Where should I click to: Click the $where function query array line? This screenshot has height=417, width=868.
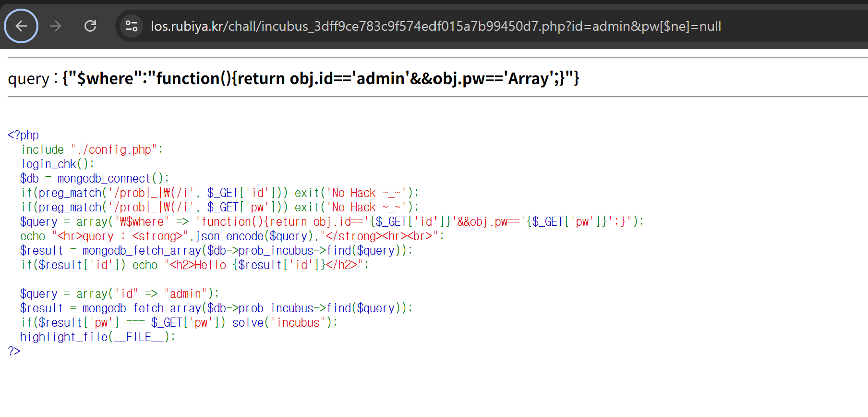(x=331, y=221)
